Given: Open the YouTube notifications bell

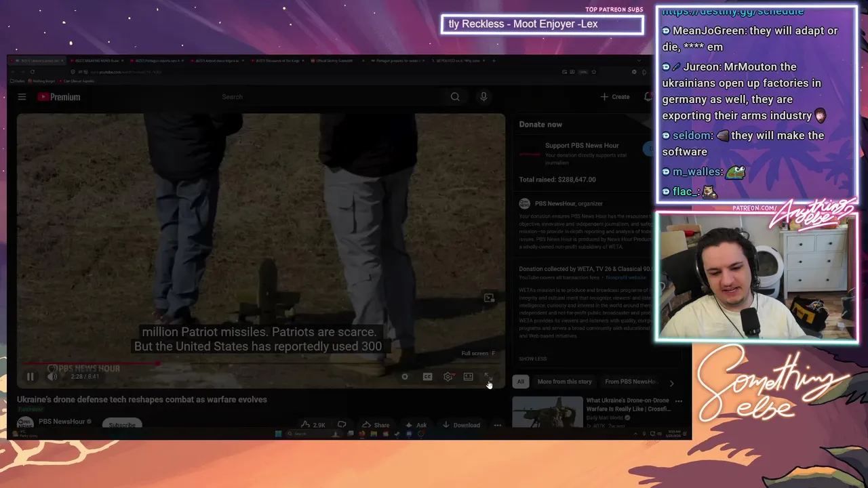Looking at the screenshot, I should click(648, 97).
